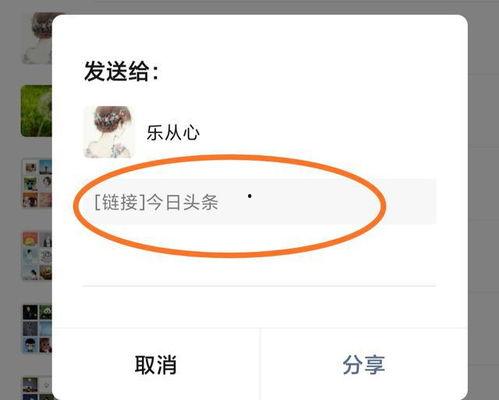This screenshot has width=499, height=400.
Task: Tap the black dot in the link preview box
Action: [x=250, y=196]
